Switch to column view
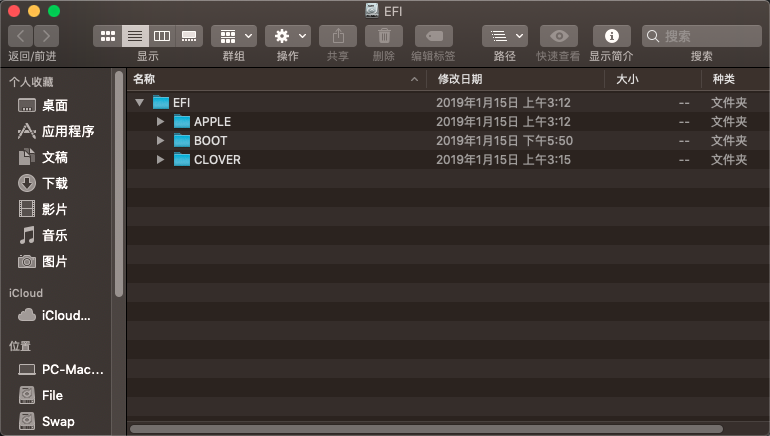The width and height of the screenshot is (770, 436). [x=162, y=36]
